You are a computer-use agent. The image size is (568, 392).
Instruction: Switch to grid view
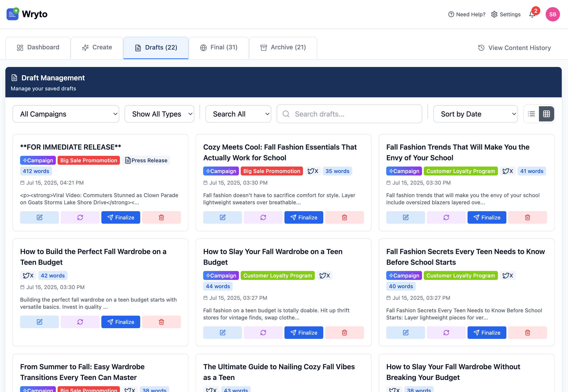pyautogui.click(x=546, y=114)
